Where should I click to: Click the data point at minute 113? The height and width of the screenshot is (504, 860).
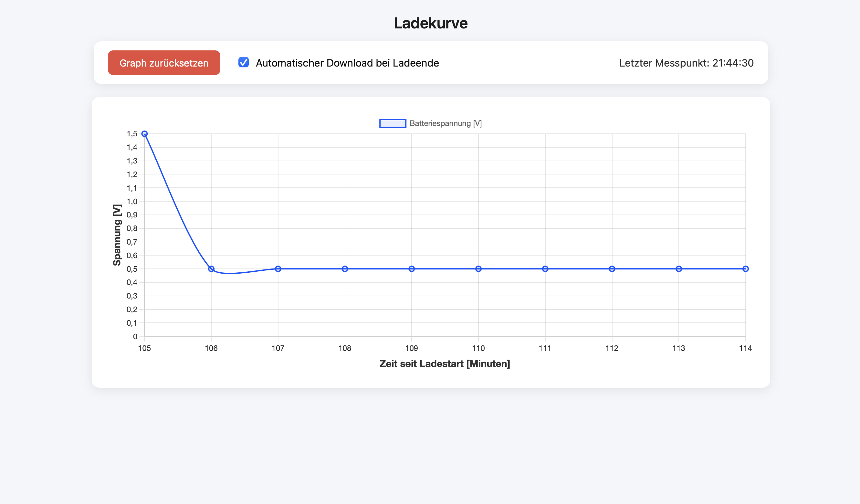coord(679,269)
